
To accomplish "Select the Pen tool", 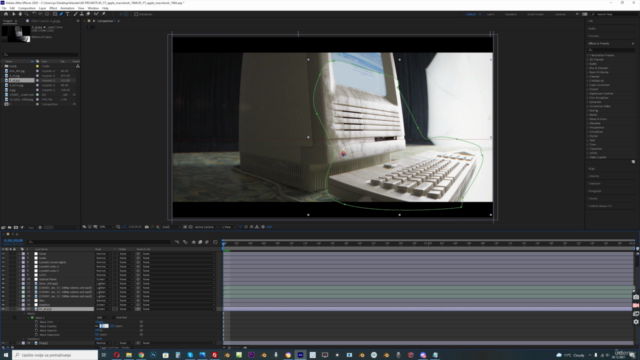I will 62,14.
